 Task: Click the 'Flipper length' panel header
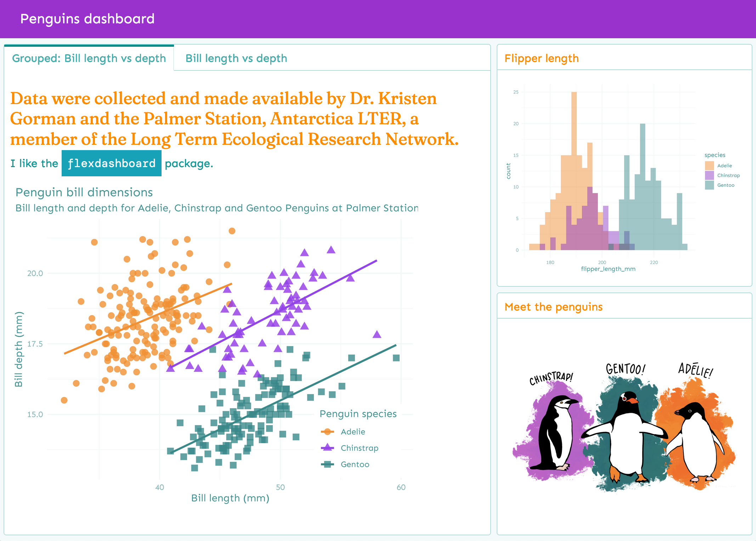tap(541, 58)
